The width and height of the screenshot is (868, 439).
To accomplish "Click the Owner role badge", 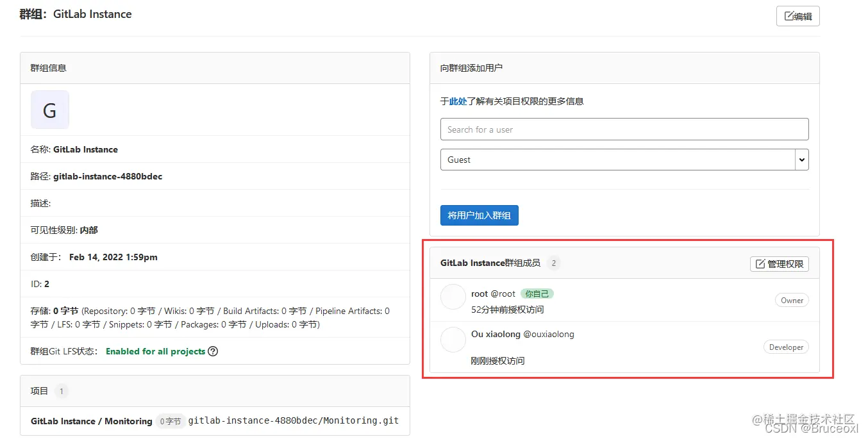I will coord(792,300).
